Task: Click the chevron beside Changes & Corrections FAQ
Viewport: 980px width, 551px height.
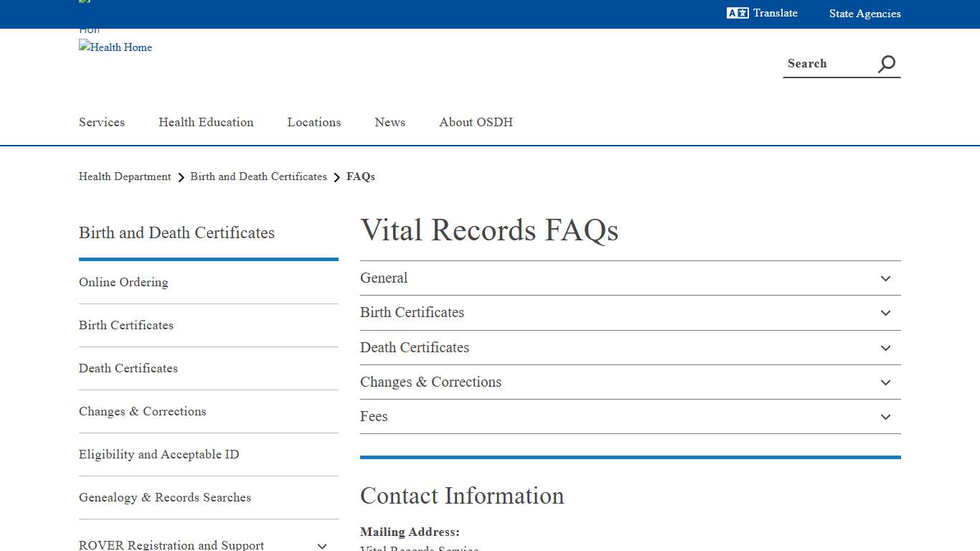Action: (x=885, y=382)
